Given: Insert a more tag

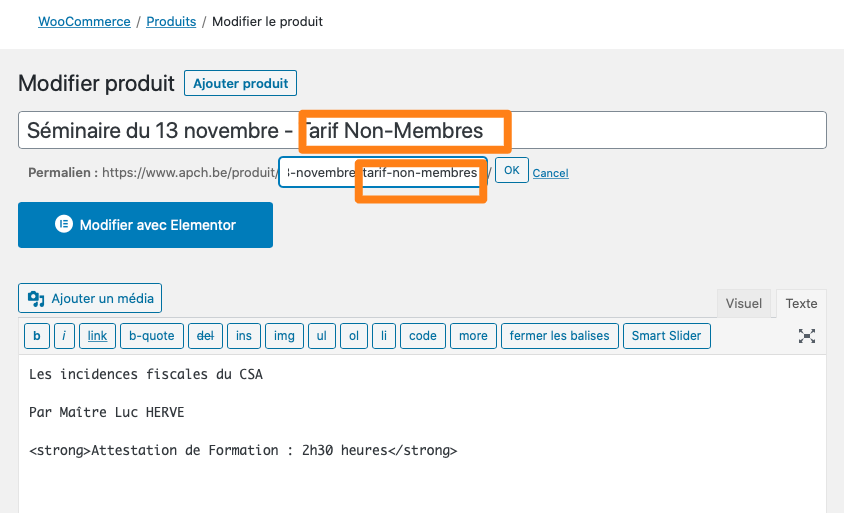Looking at the screenshot, I should tap(473, 336).
